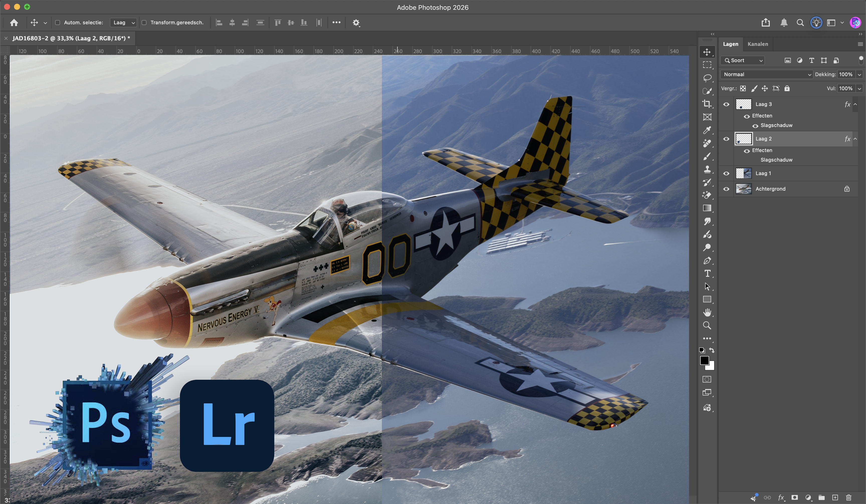This screenshot has height=504, width=866.
Task: Hide the Laag 2 layer
Action: point(726,139)
